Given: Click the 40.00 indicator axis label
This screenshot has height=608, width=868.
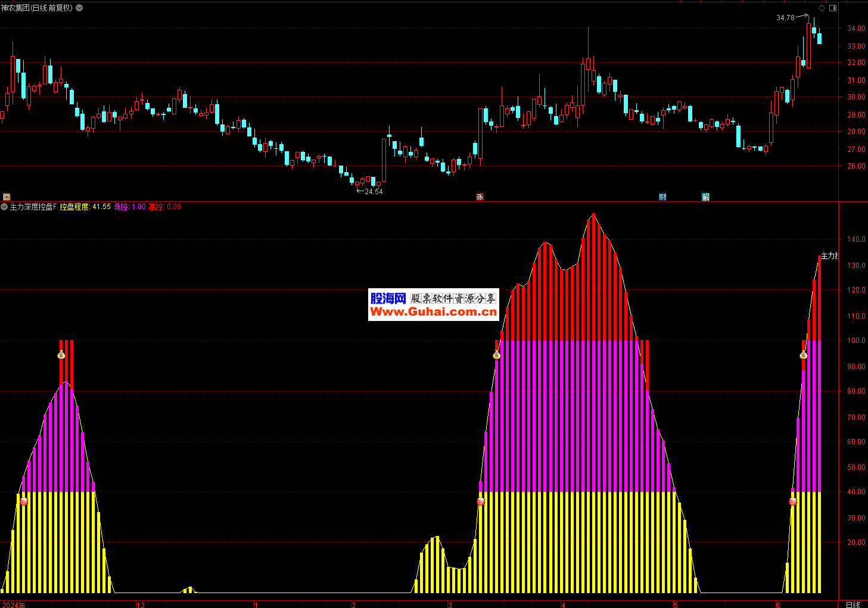Looking at the screenshot, I should pyautogui.click(x=856, y=492).
